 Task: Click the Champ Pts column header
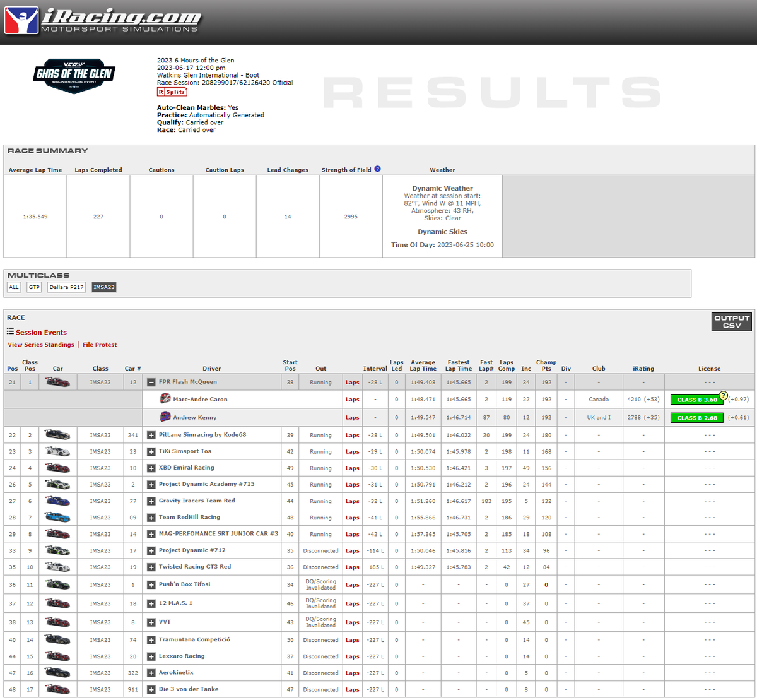pos(546,365)
